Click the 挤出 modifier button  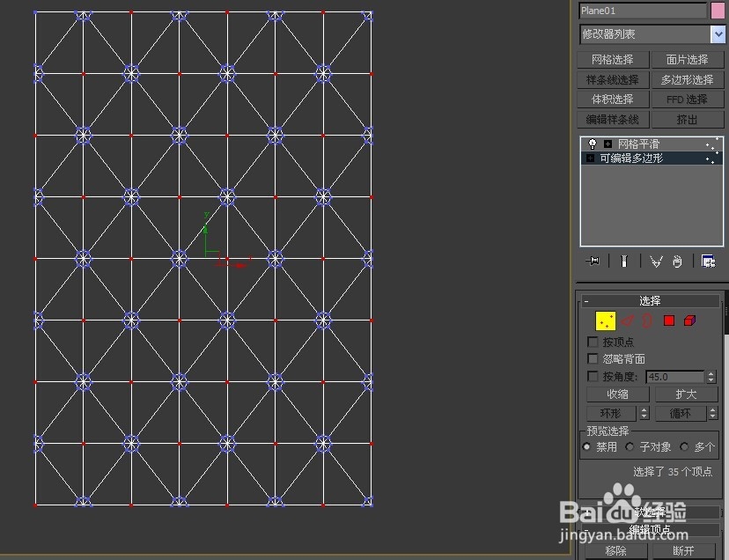(687, 120)
